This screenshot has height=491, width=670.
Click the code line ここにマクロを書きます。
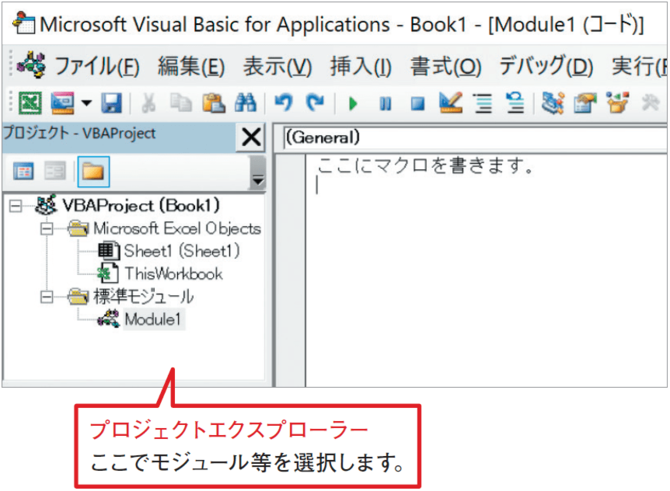(426, 166)
